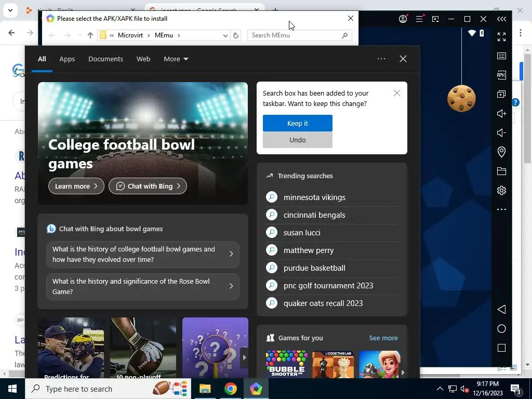Go up one folder in file dialog
Screen dimensions: 532x399
coord(90,35)
